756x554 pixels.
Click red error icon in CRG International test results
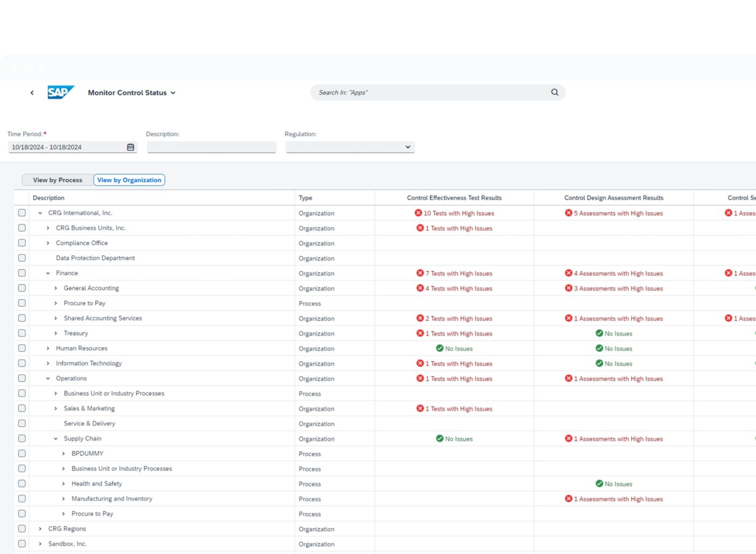[x=418, y=213]
